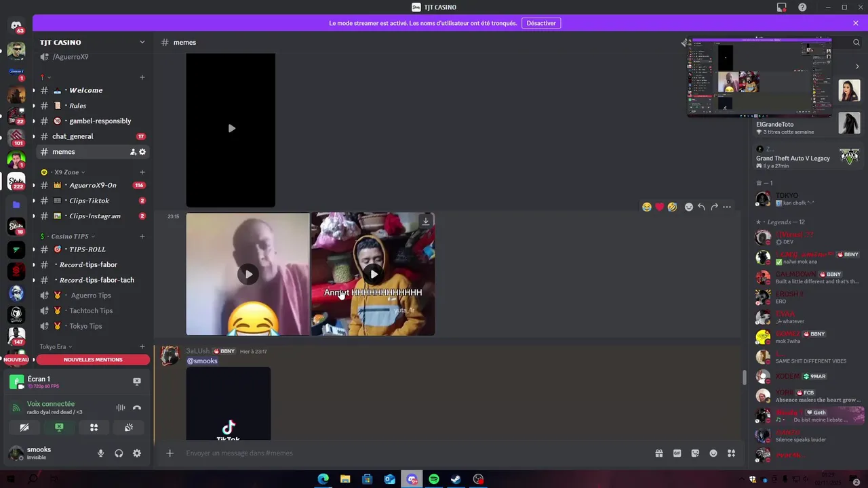Click Désactiver streamer mode button

coord(541,23)
